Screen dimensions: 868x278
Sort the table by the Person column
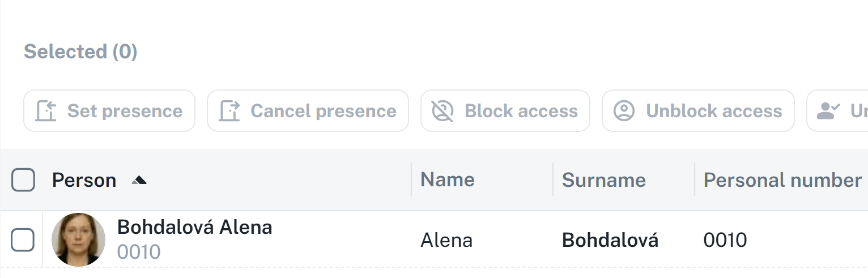coord(84,181)
